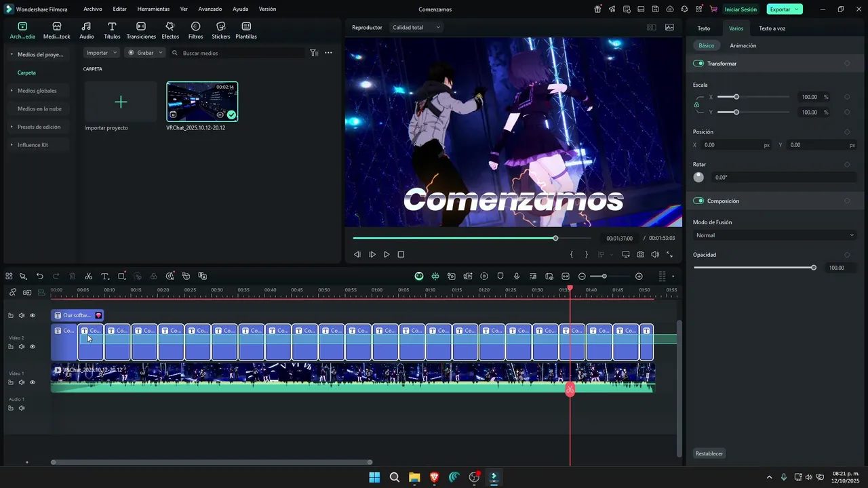Open the Grabar dropdown
Viewport: 868px width, 488px height.
click(x=145, y=52)
